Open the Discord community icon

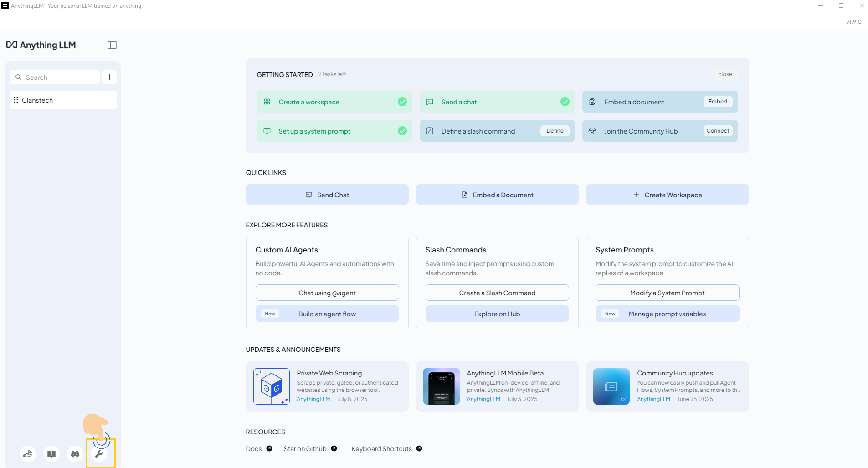click(75, 454)
